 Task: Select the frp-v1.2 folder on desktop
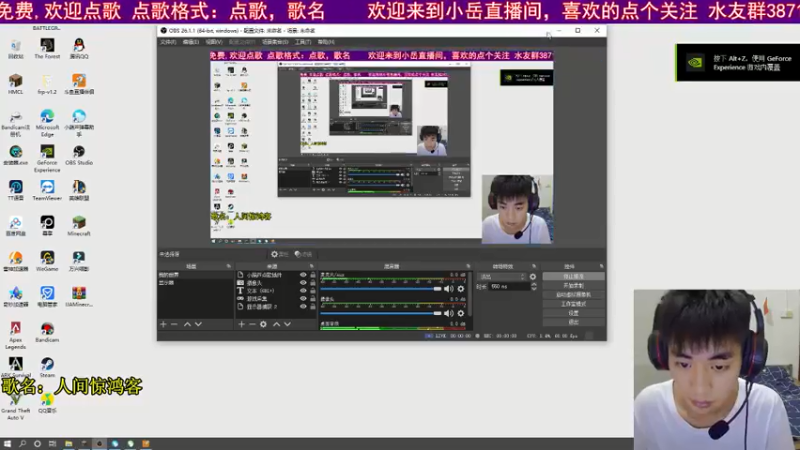pyautogui.click(x=47, y=84)
